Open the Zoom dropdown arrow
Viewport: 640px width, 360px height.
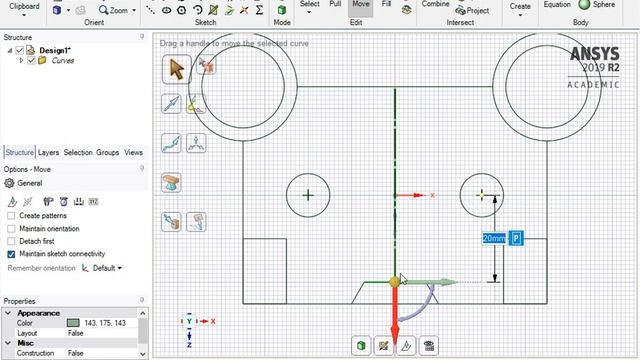pos(134,10)
